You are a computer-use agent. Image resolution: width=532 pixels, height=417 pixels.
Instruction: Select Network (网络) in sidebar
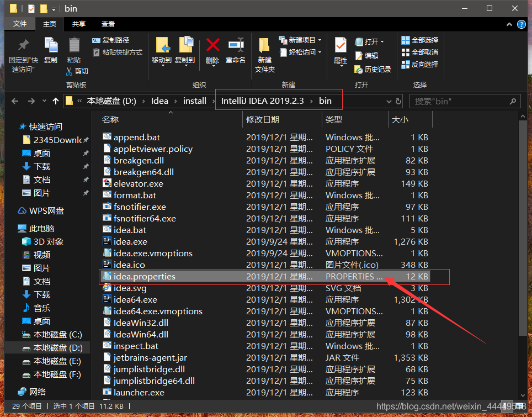pos(32,392)
